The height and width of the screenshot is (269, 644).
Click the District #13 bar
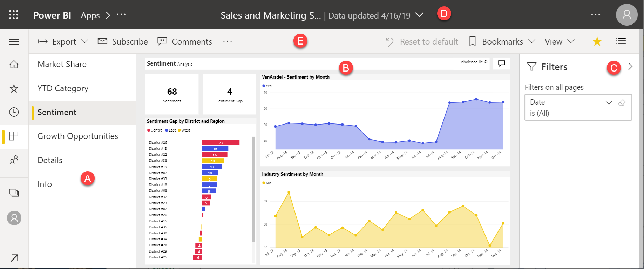(x=215, y=149)
